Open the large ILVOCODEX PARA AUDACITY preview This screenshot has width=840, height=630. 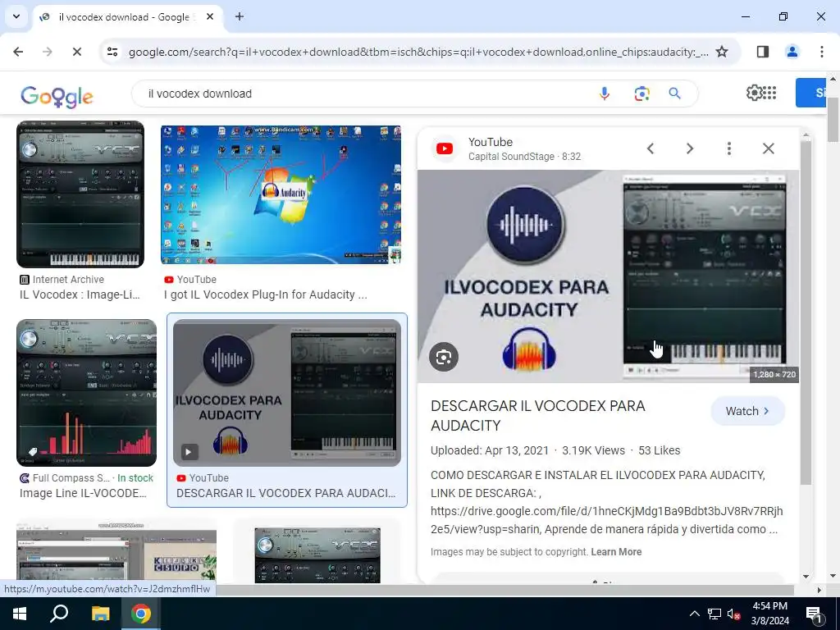tap(608, 276)
